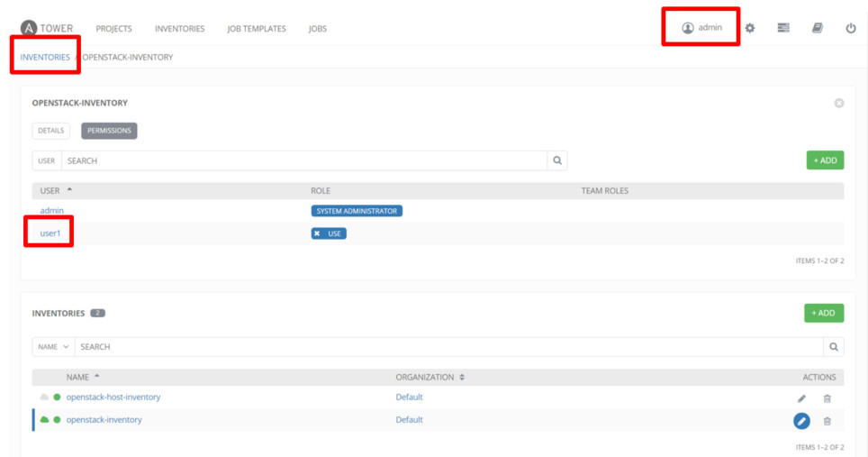Click the inventories search magnifier icon
Viewport: 868px width, 457px height.
pos(834,347)
